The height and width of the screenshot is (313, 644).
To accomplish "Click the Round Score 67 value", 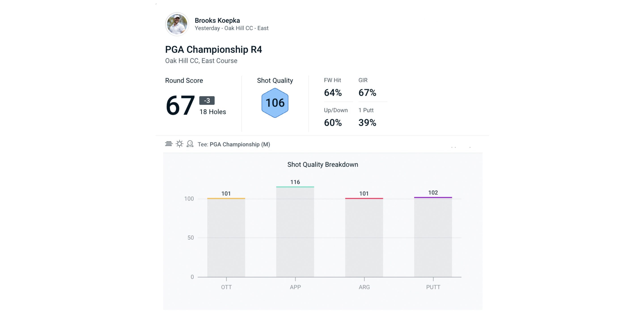I will 180,106.
